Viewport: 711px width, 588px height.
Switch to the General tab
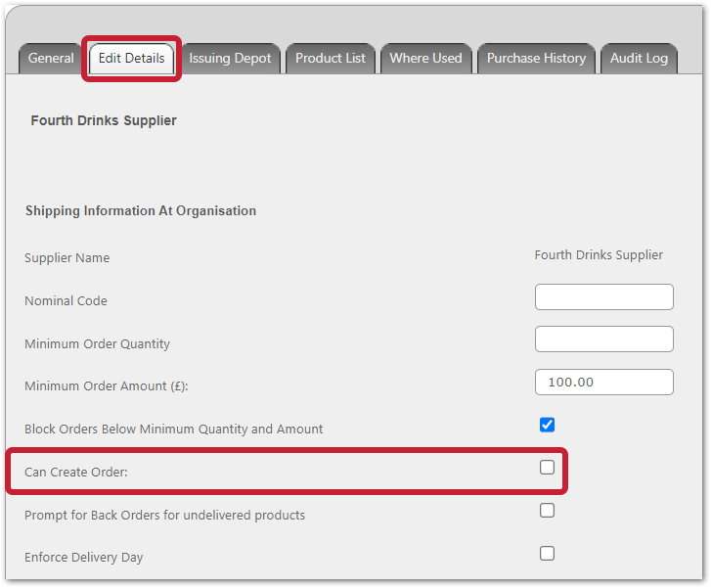pyautogui.click(x=51, y=59)
